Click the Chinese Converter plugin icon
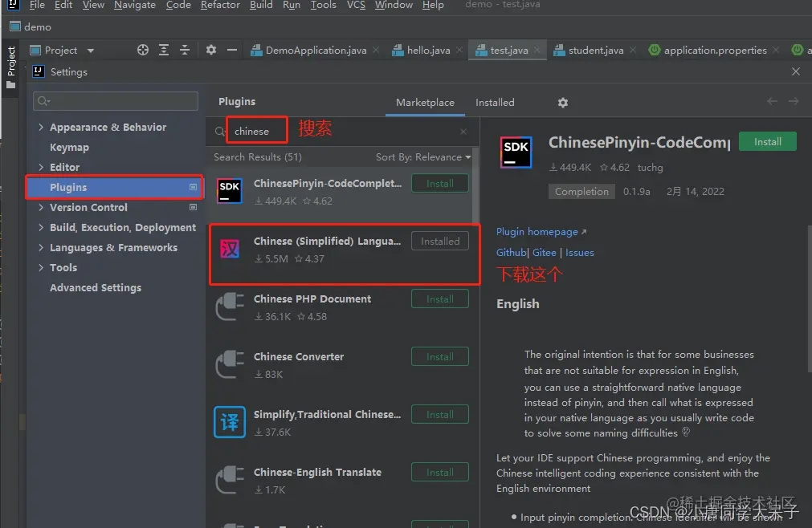Viewport: 812px width, 528px height. click(x=230, y=364)
